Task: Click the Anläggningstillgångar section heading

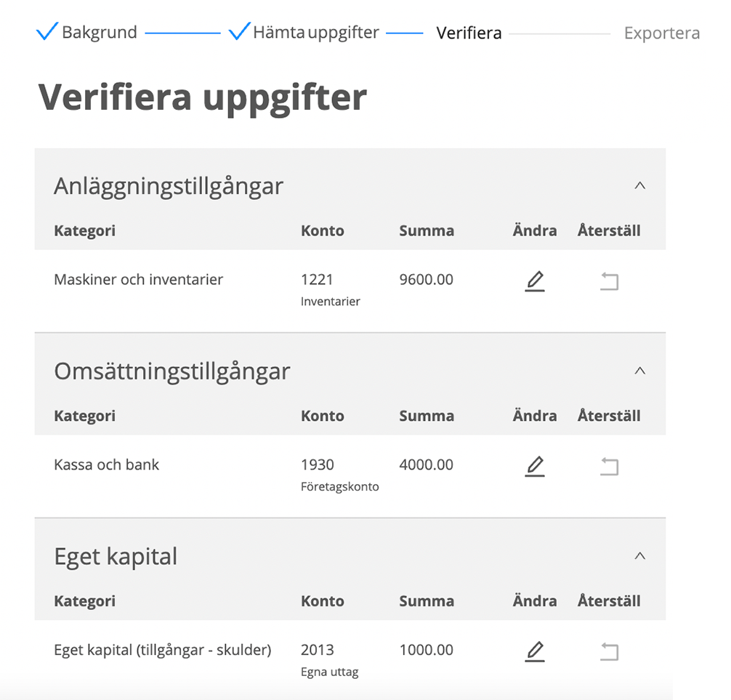Action: click(x=169, y=186)
